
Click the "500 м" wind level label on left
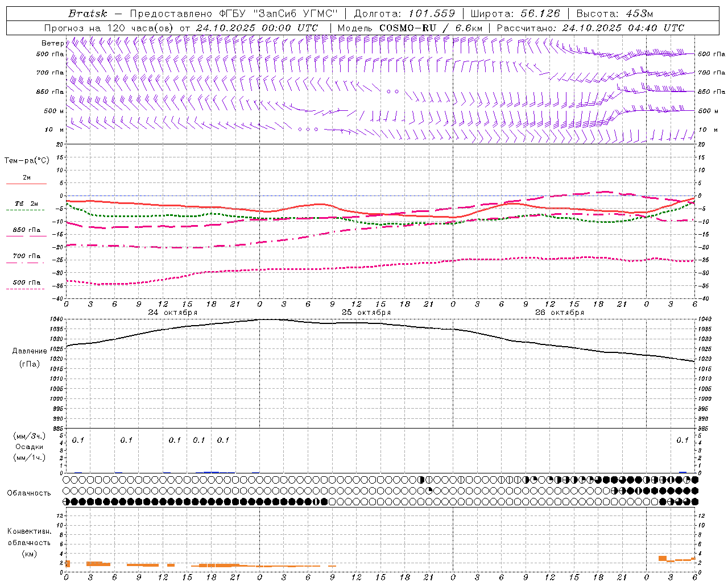(54, 111)
